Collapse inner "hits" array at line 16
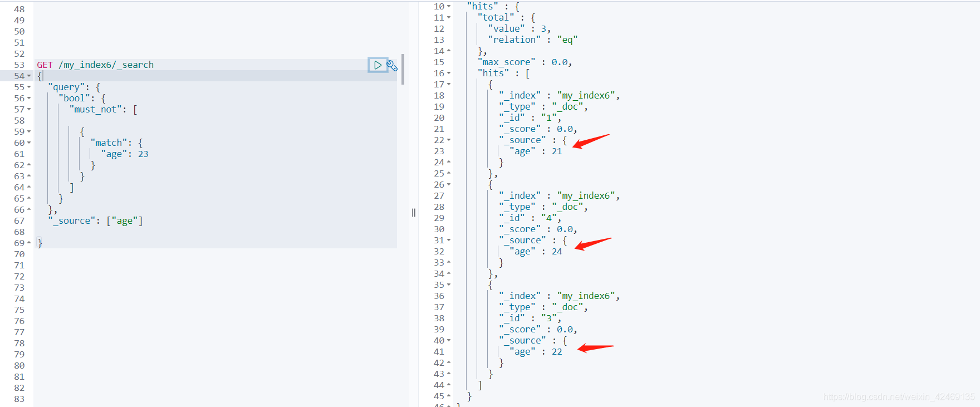Image resolution: width=980 pixels, height=407 pixels. 449,73
